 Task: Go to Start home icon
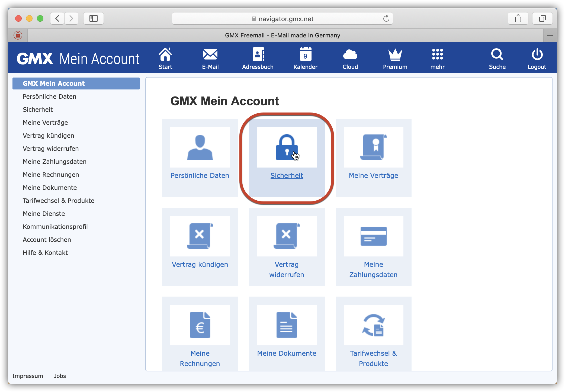[x=165, y=54]
